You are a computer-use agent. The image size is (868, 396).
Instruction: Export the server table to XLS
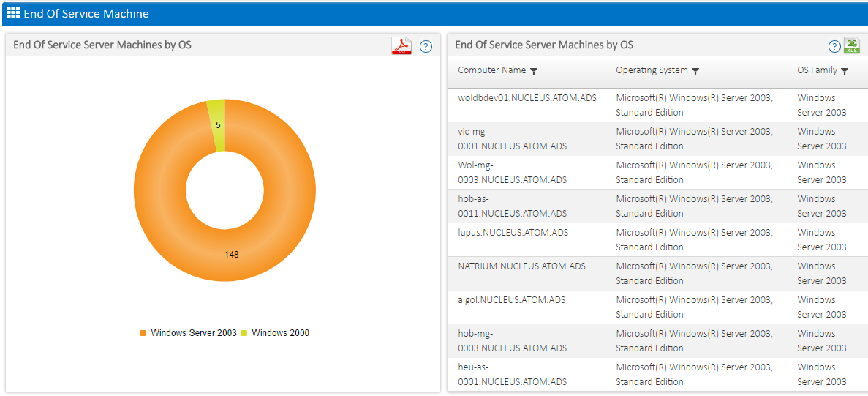851,45
